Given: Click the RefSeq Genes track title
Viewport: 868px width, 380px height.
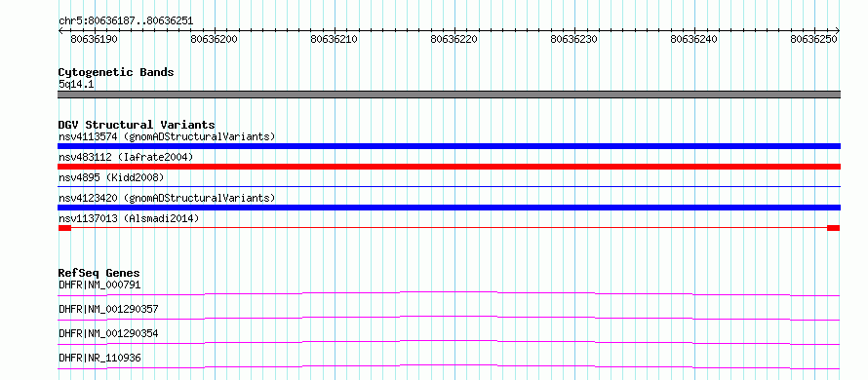Looking at the screenshot, I should point(99,273).
